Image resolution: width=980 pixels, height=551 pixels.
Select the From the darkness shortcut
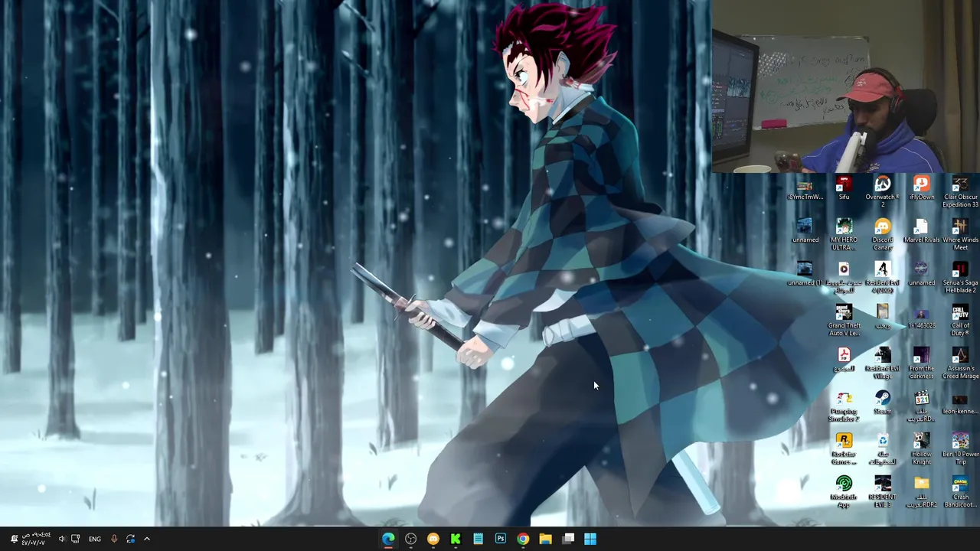921,363
